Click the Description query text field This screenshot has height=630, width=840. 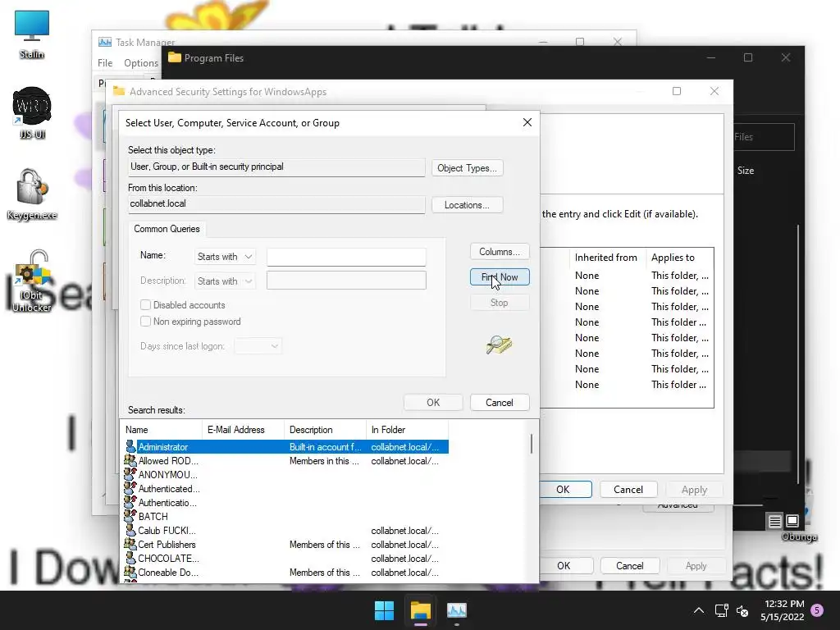pyautogui.click(x=347, y=281)
